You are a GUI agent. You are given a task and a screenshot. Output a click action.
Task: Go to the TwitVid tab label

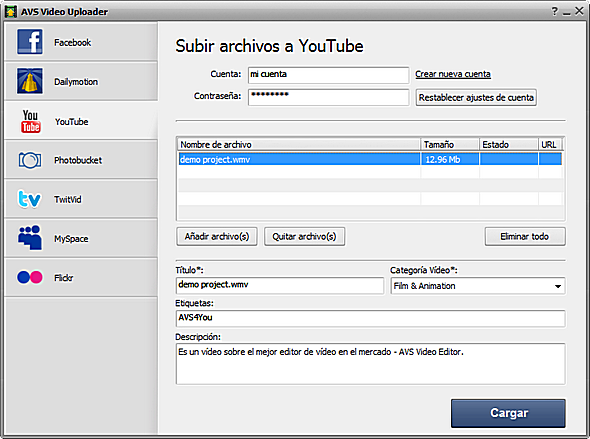(x=67, y=199)
